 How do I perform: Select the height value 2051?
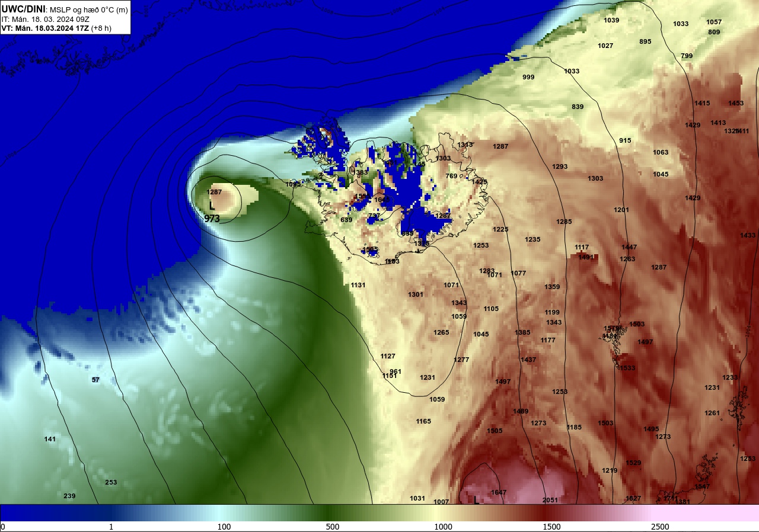coord(550,500)
